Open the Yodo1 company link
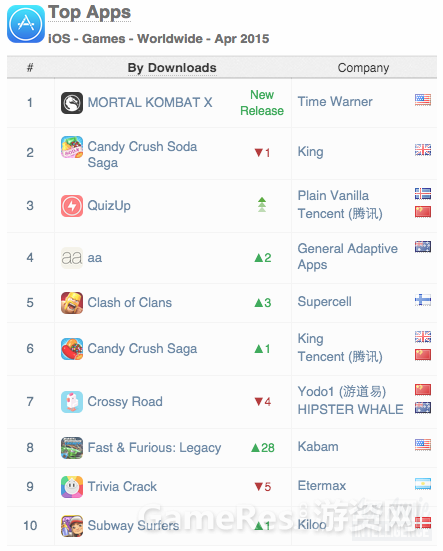Screen dimensions: 443x551 tap(342, 391)
